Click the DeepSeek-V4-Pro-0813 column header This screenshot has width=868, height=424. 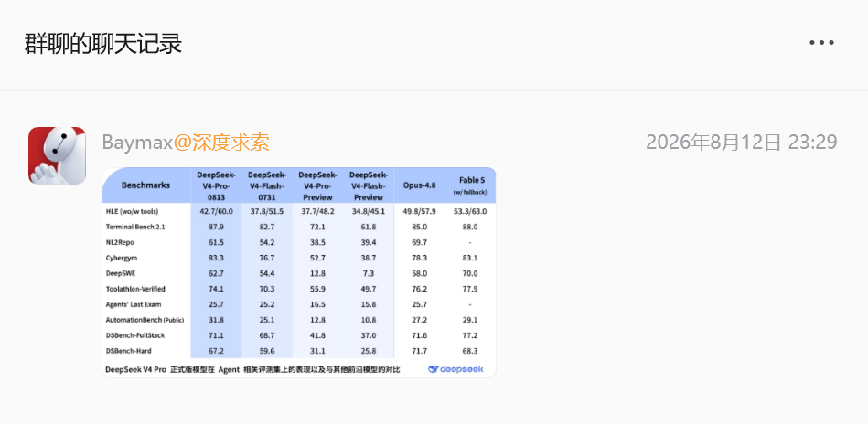point(217,185)
